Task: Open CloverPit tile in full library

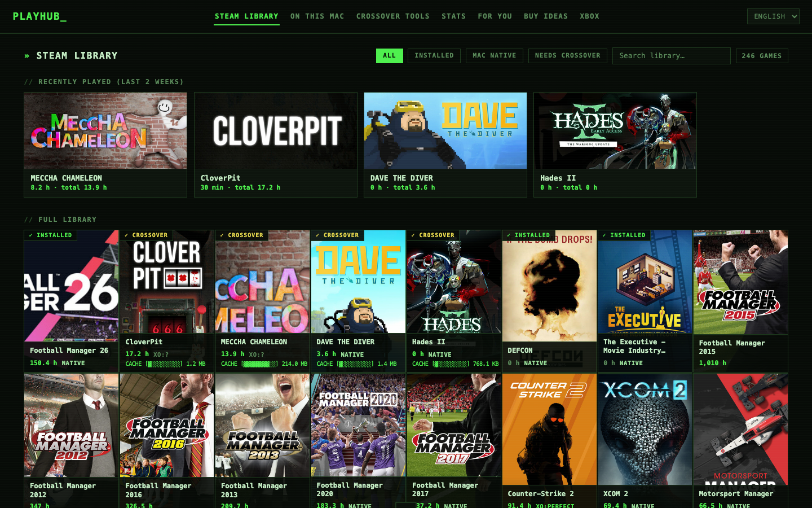Action: (167, 301)
